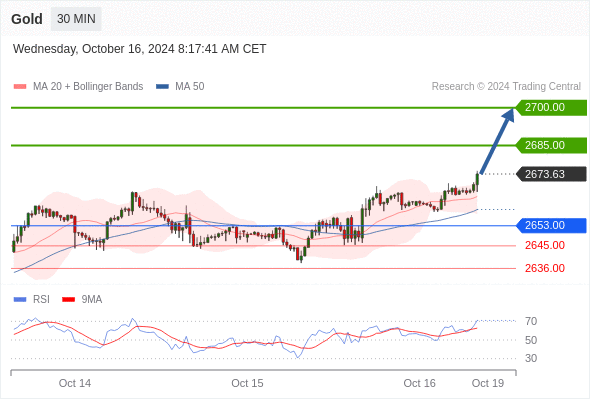Click the pink MA 20 legend swatch
590x400 pixels.
pos(20,87)
